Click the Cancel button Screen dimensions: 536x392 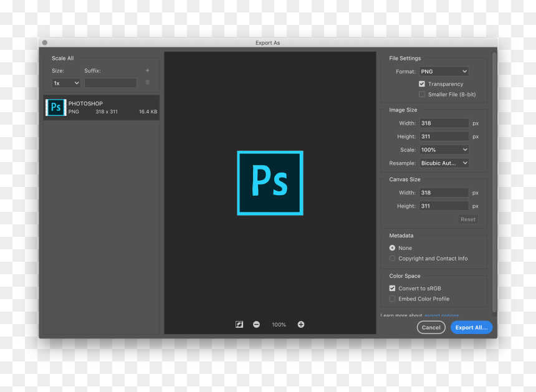coord(431,327)
